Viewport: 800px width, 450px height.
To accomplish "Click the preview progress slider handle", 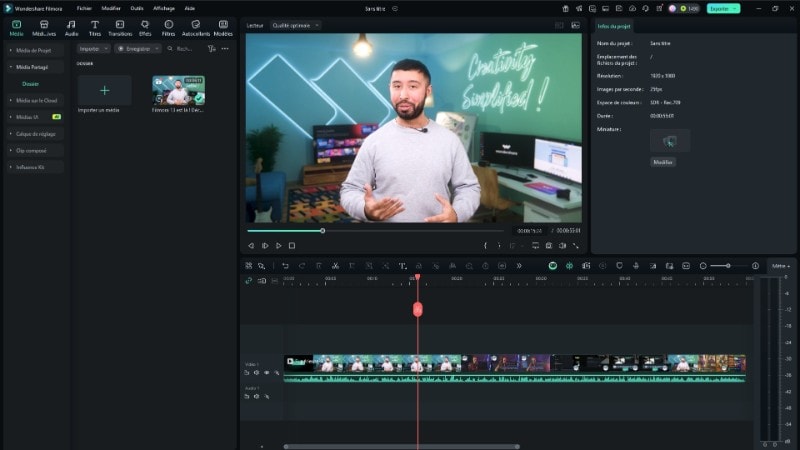I will [322, 231].
